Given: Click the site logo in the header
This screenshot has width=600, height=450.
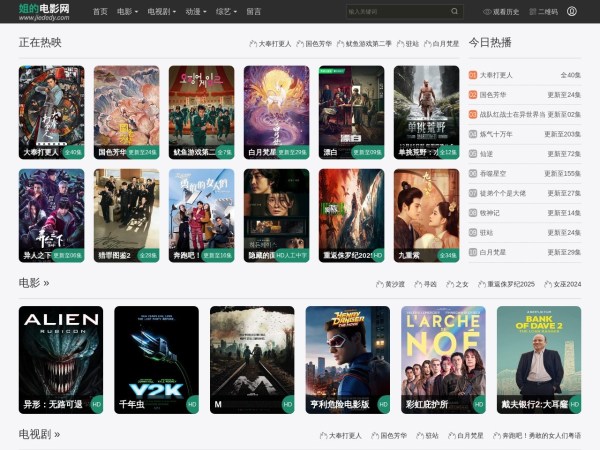Looking at the screenshot, I should coord(45,11).
